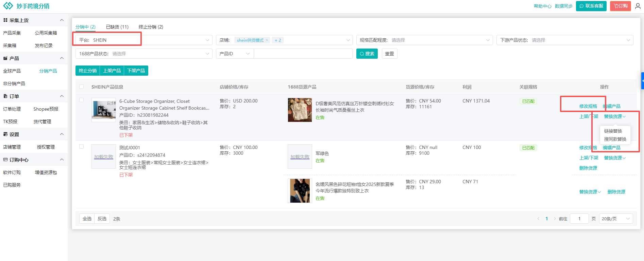The image size is (644, 261).
Task: Click the 妙手跨境分销 logo icon
Action: 8,6
